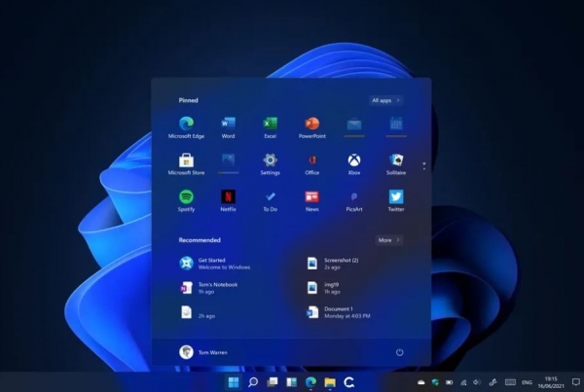Screen dimensions: 584x392
Task: Launch the Netflix app
Action: [x=228, y=200]
